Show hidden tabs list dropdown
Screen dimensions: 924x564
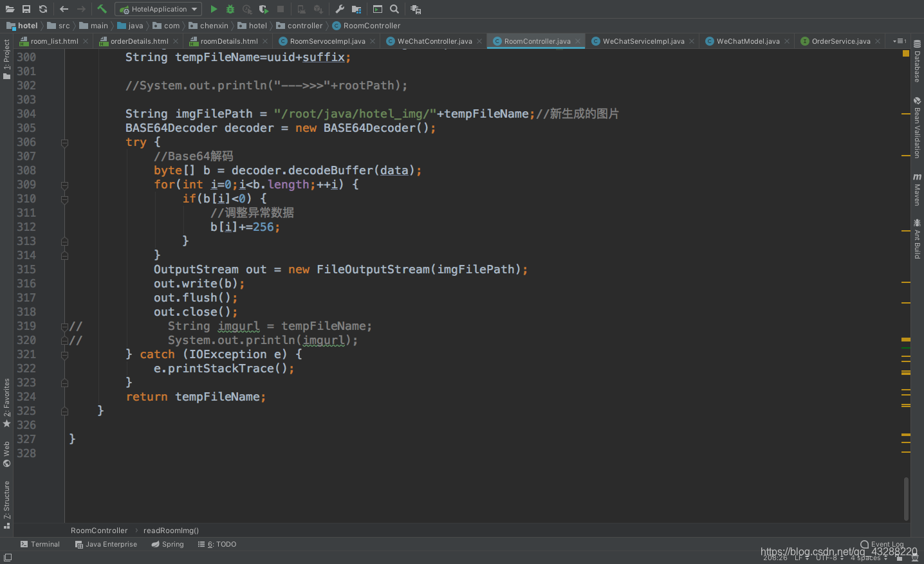(x=900, y=41)
